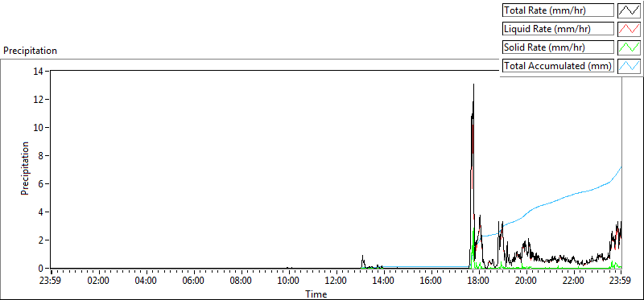Click the blue Total Accumulated line-style icon

629,66
